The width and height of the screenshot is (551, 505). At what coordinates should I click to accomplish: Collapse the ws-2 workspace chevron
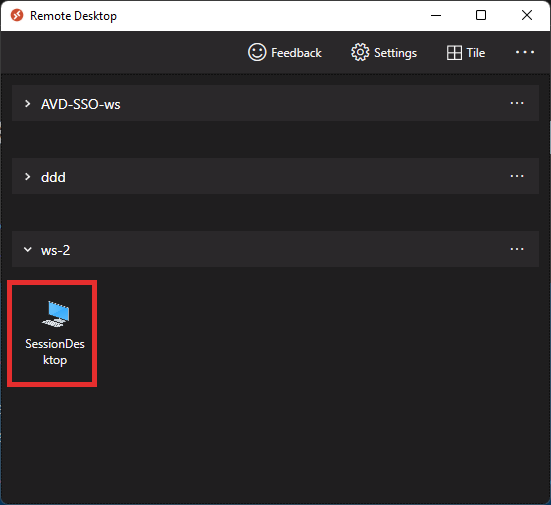click(x=27, y=250)
